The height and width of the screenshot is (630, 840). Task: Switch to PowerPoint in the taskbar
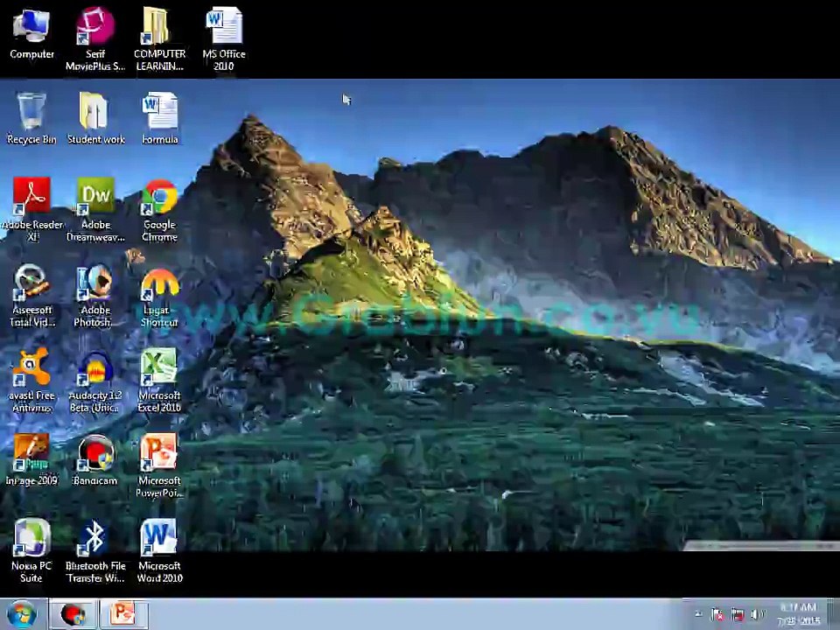122,614
